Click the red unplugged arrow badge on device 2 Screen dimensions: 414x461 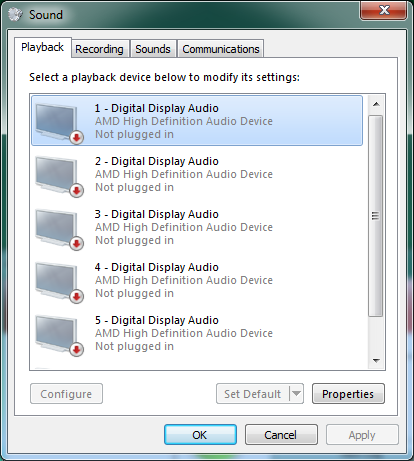pos(77,191)
